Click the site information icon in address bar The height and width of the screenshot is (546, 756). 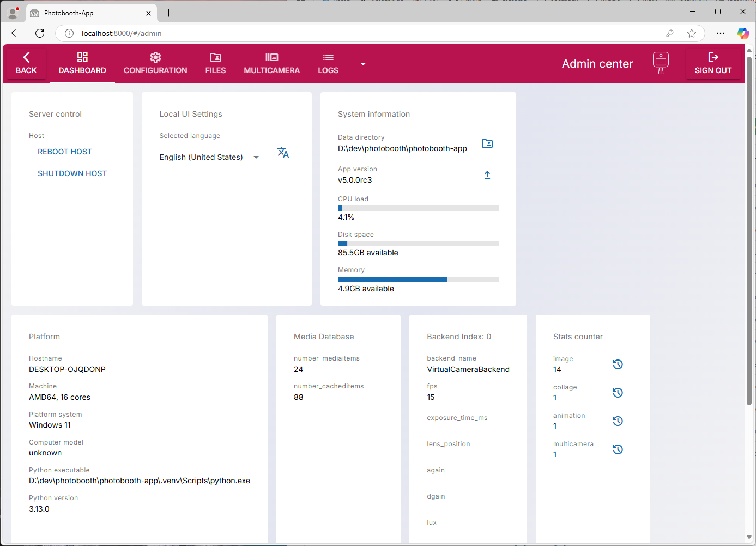point(69,33)
